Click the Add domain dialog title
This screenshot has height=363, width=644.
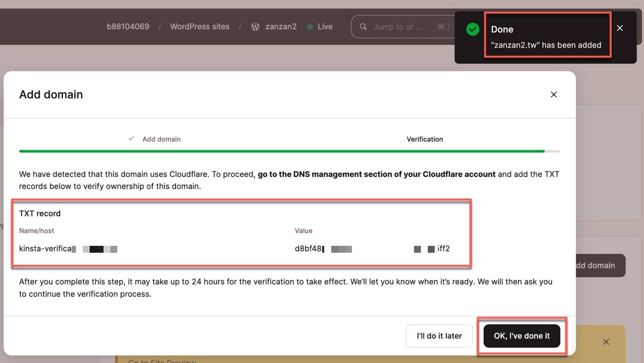pos(51,94)
